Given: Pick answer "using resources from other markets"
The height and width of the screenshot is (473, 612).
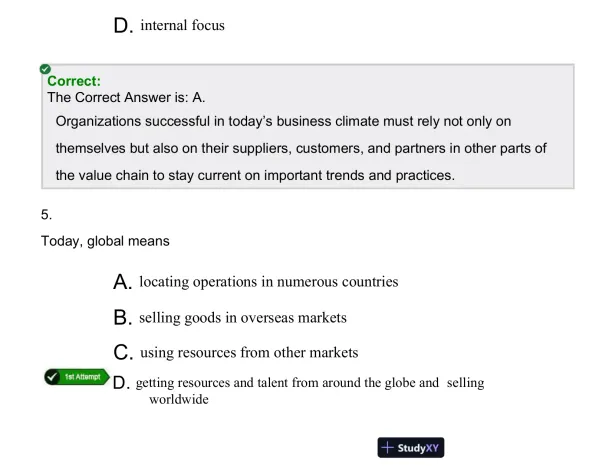Looking at the screenshot, I should (x=249, y=353).
